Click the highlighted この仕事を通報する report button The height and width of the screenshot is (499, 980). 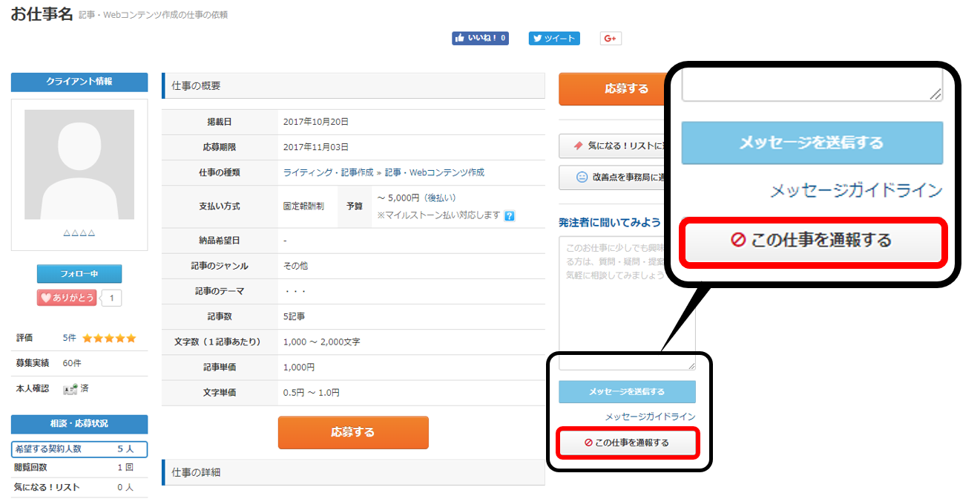812,243
